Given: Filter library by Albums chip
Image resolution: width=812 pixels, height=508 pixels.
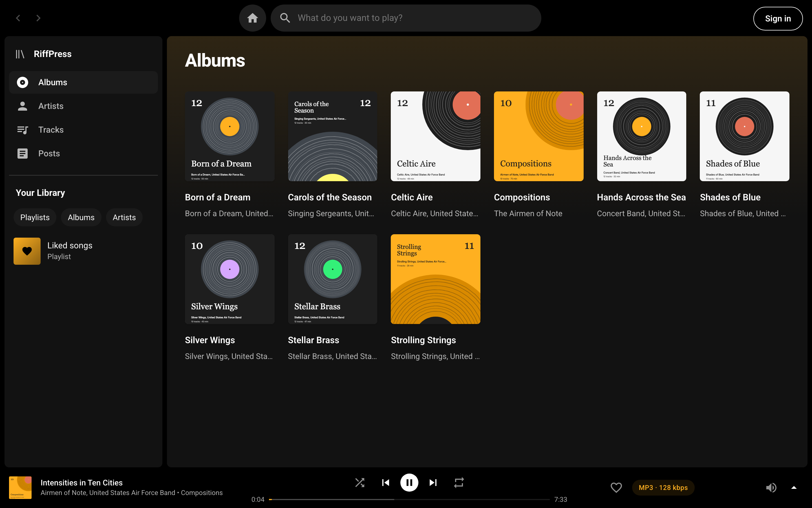Looking at the screenshot, I should [x=81, y=217].
